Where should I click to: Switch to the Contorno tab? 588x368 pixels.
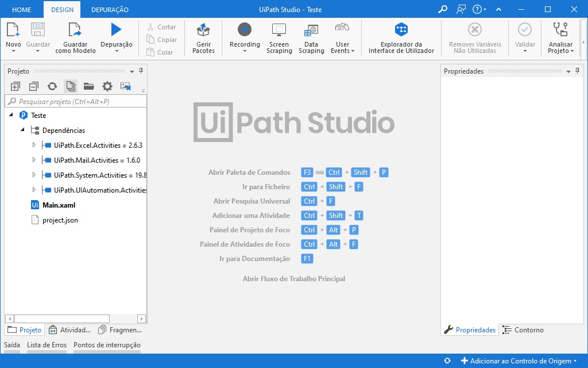[524, 329]
